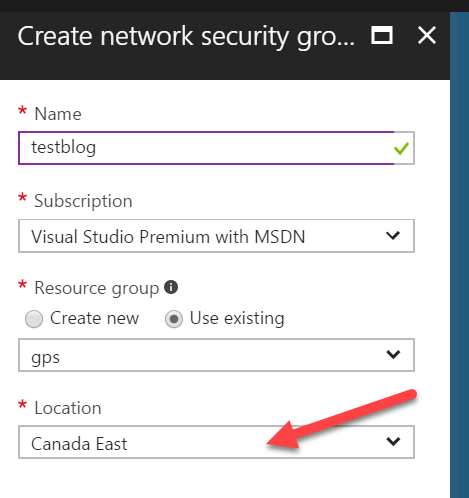Close the Create network security group blade

(427, 35)
